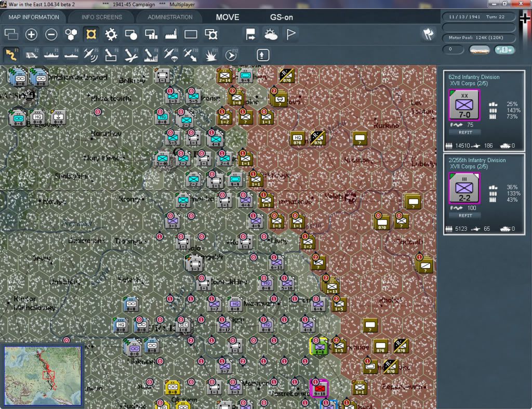Select the 5=46 unit on the map
Image resolution: width=532 pixels, height=409 pixels.
click(x=162, y=159)
